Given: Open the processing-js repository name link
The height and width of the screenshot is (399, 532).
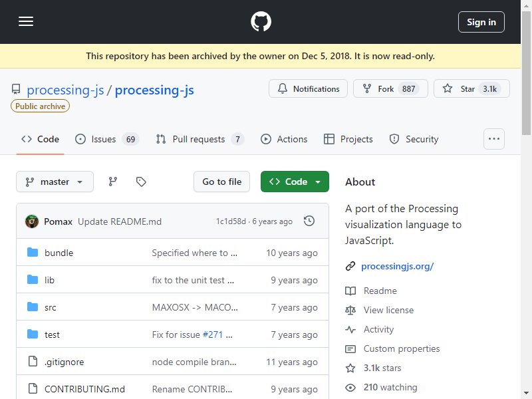Looking at the screenshot, I should click(154, 90).
